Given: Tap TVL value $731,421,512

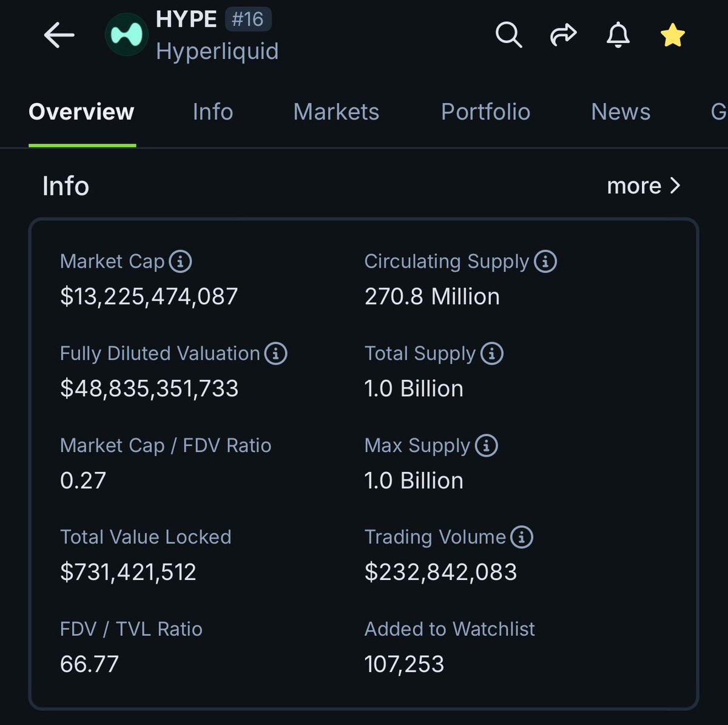Looking at the screenshot, I should point(128,572).
